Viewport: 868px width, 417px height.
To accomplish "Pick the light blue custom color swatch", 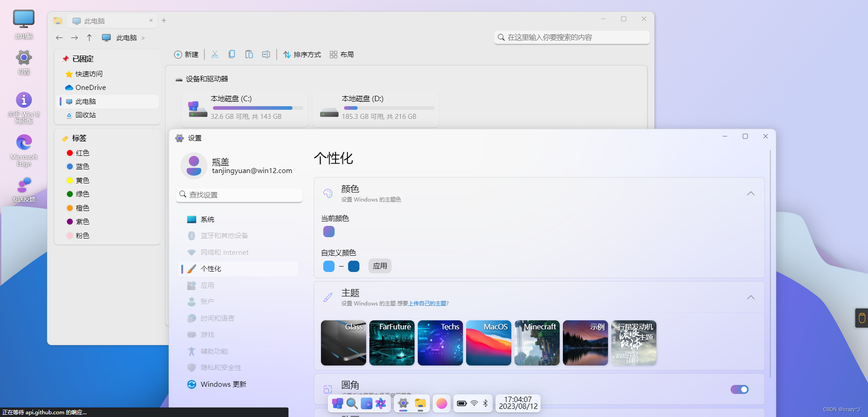I will [329, 266].
